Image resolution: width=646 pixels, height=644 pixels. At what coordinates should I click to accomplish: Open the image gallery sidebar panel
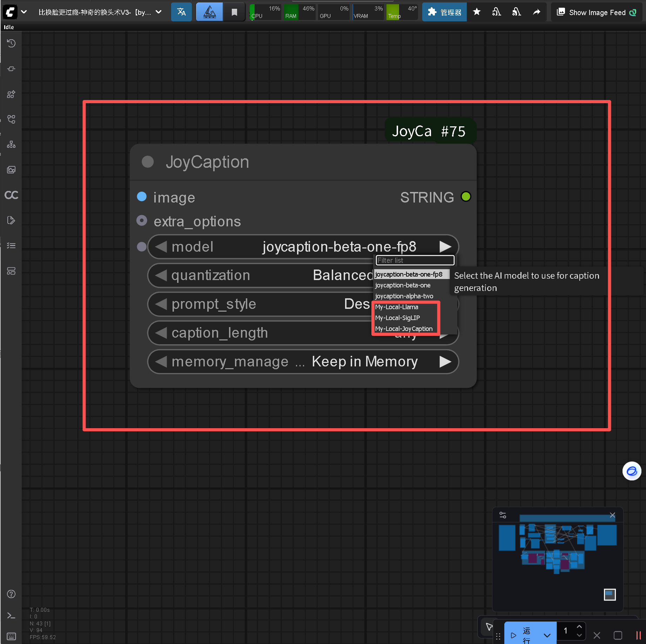pos(11,170)
